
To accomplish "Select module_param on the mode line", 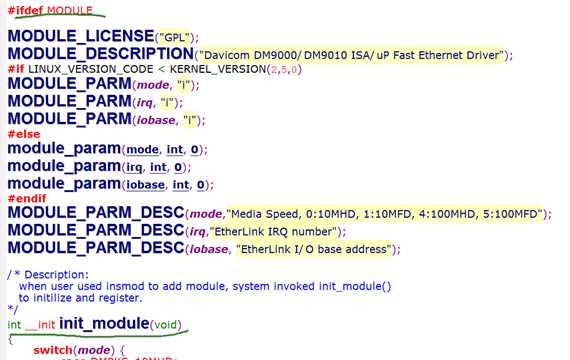I will pos(64,148).
